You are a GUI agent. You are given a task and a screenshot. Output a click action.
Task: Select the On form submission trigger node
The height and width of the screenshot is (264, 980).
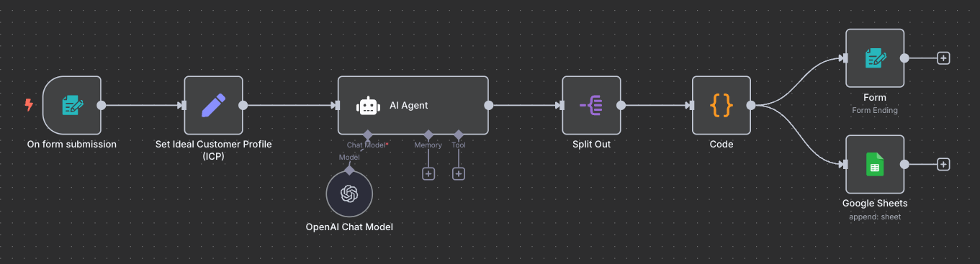click(72, 105)
